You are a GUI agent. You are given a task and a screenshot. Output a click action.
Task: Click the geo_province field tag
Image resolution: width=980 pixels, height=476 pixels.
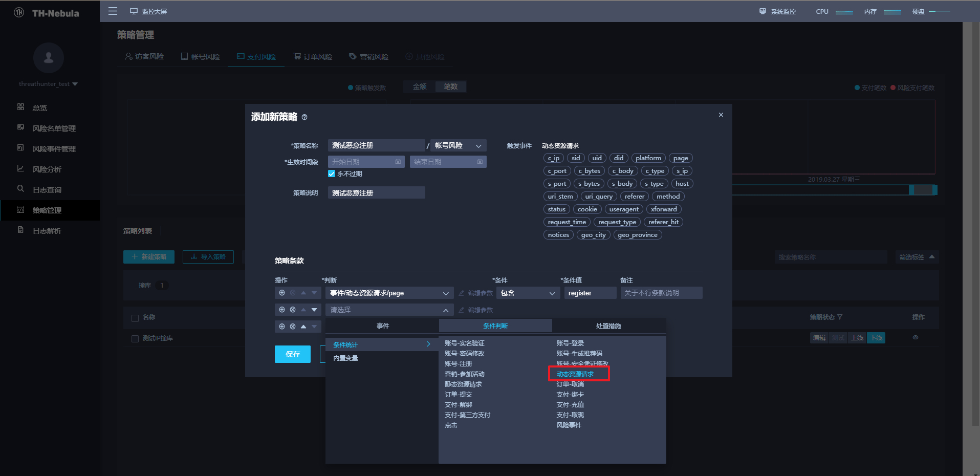pos(638,235)
